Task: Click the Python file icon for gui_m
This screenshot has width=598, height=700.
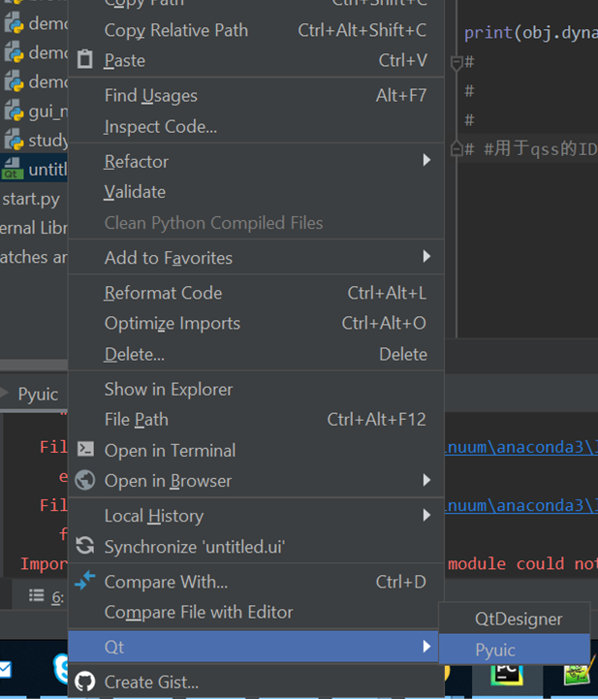Action: (14, 111)
